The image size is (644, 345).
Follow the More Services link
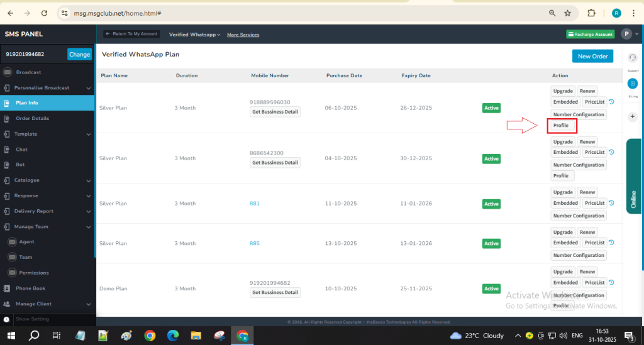click(243, 35)
